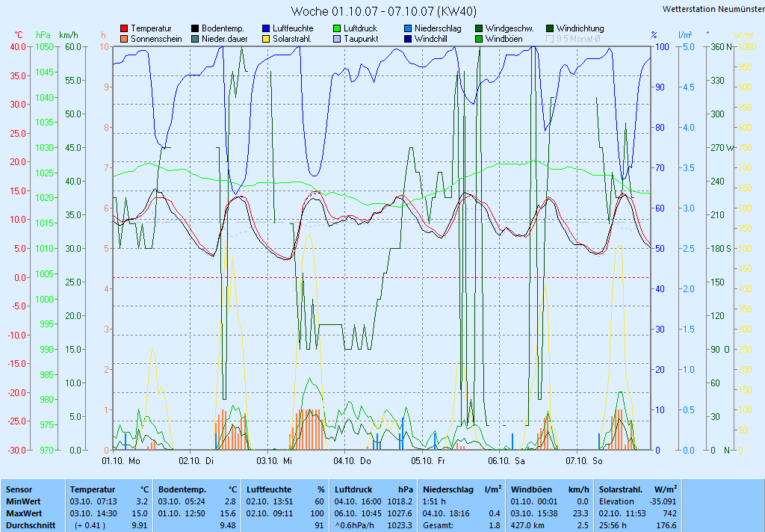Click the Bodentemp. legend label text

coord(223,29)
